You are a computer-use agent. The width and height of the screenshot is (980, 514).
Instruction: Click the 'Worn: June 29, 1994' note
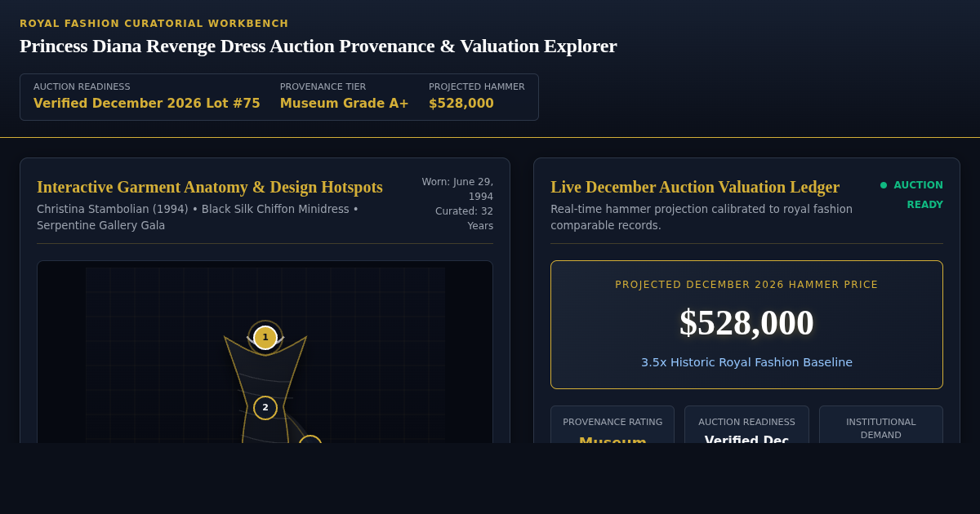coord(457,189)
